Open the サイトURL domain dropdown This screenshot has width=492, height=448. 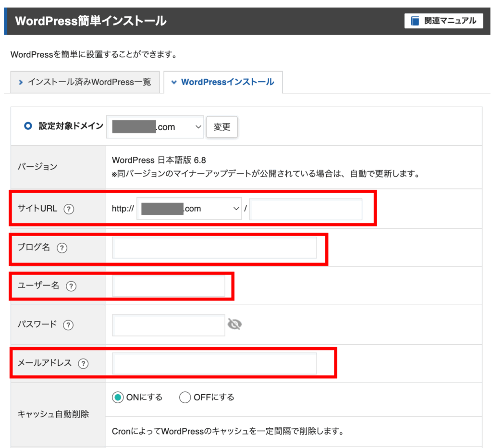click(189, 209)
